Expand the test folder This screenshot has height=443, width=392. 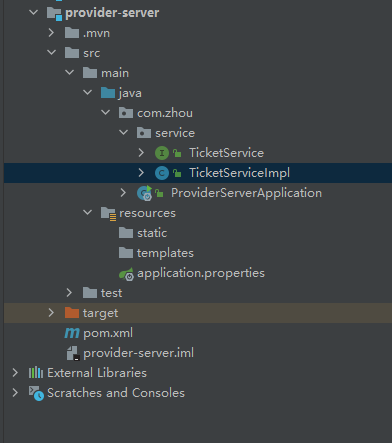[69, 293]
